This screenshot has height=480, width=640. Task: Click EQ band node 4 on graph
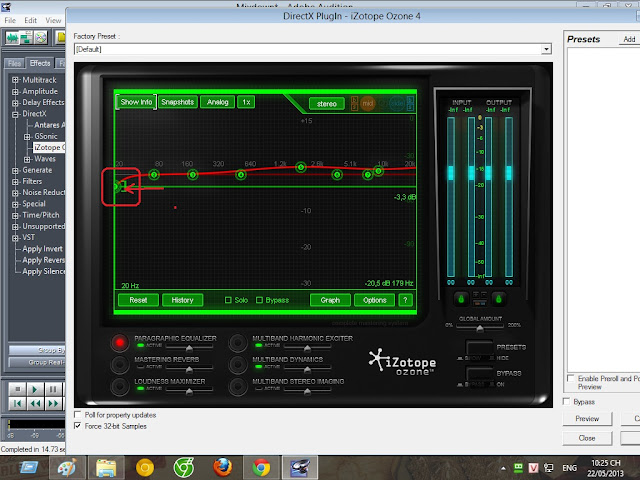pos(241,175)
